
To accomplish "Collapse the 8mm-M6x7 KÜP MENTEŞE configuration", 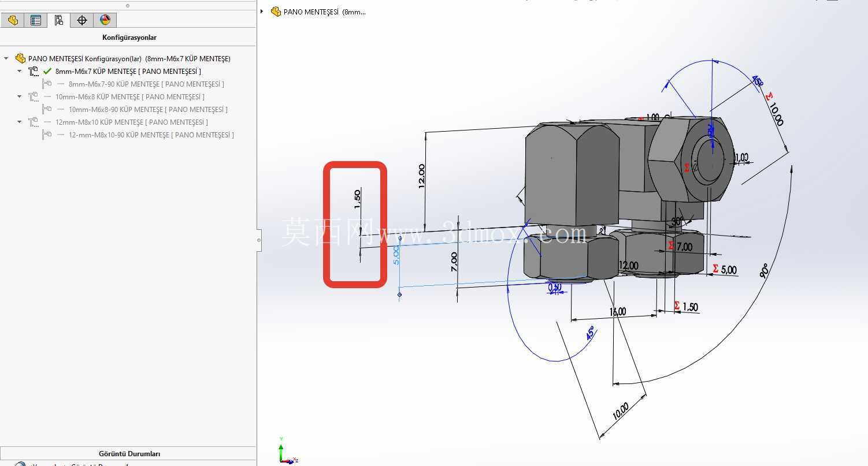I will tap(20, 71).
